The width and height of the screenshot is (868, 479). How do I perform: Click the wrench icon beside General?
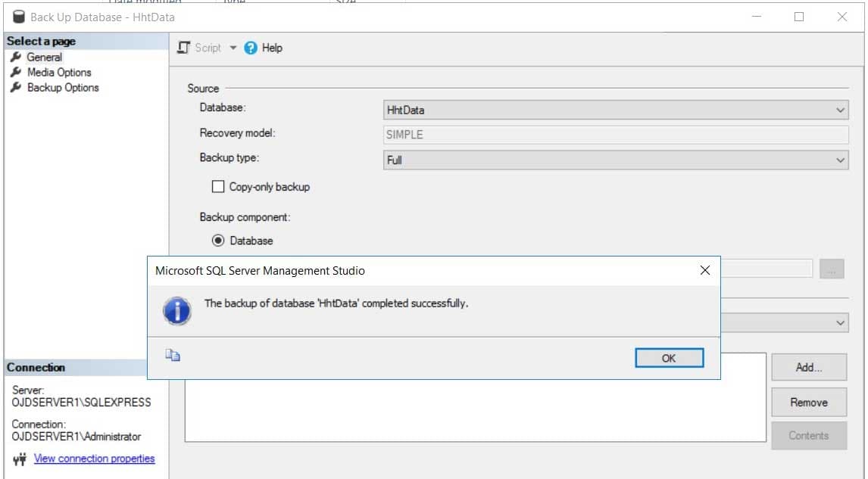point(16,57)
